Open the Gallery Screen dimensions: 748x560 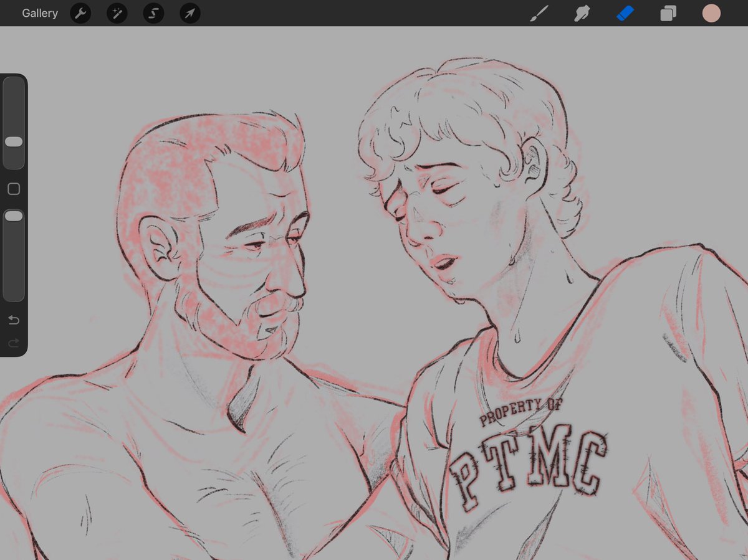coord(40,13)
